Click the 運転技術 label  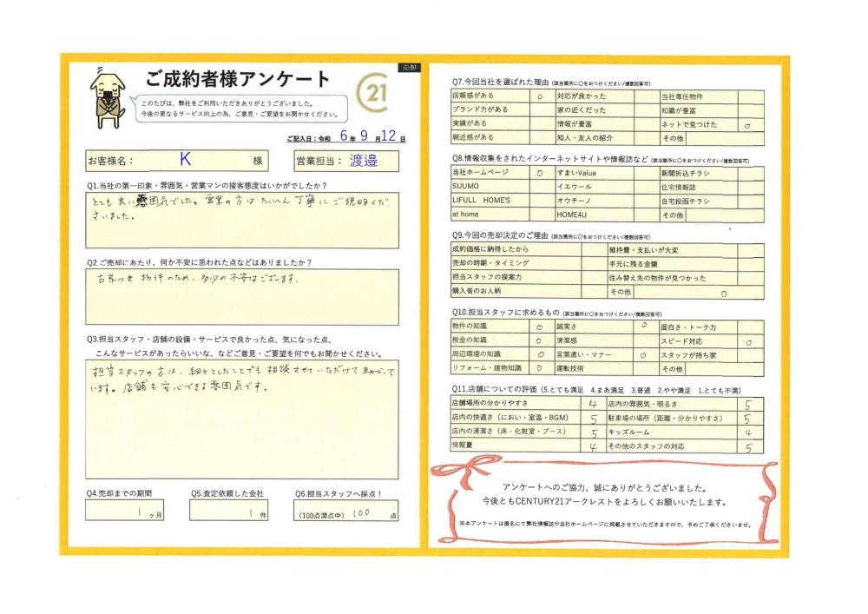coord(570,368)
